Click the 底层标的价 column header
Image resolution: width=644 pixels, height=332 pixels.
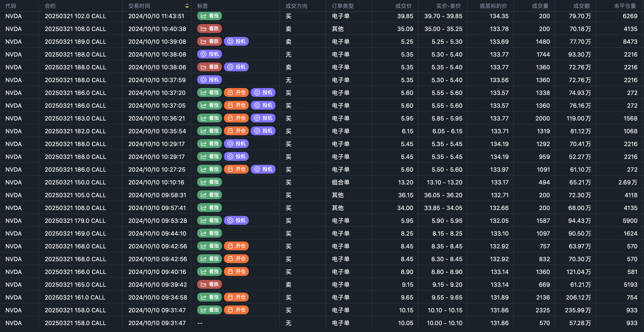493,6
